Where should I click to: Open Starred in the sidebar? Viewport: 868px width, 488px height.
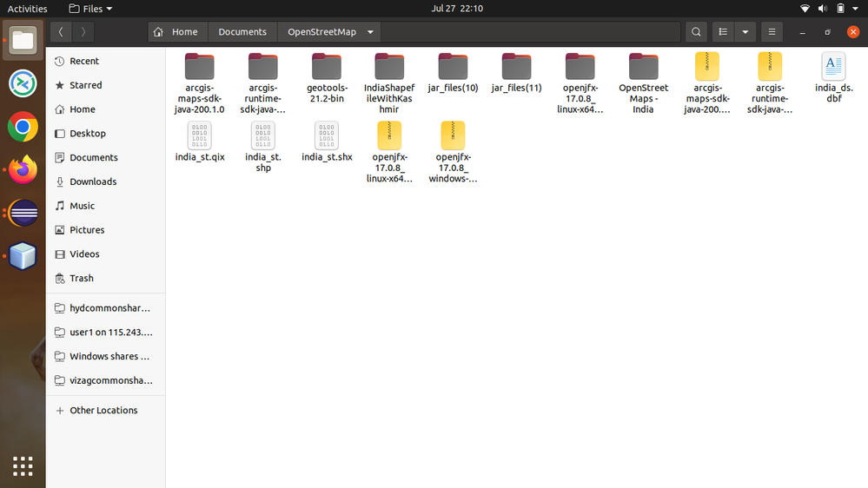tap(105, 85)
